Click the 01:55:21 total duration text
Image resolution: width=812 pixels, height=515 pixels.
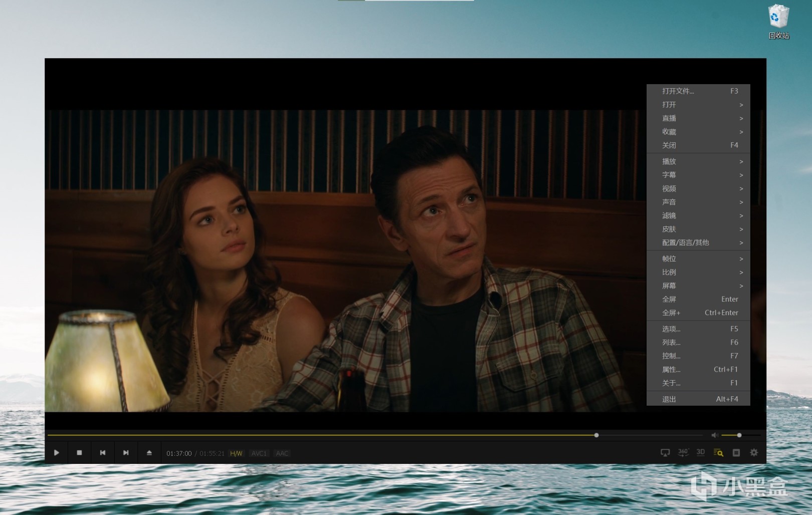point(212,453)
